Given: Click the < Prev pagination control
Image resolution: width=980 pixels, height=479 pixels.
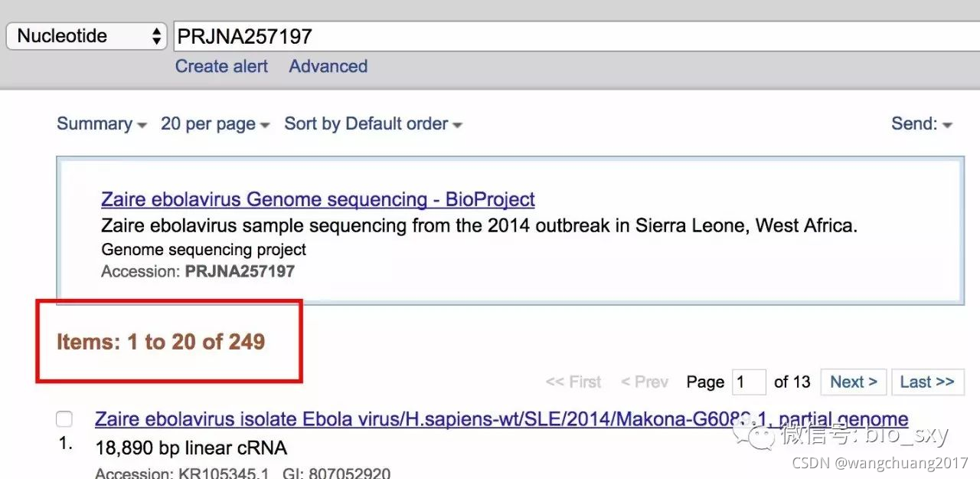Looking at the screenshot, I should pyautogui.click(x=644, y=382).
